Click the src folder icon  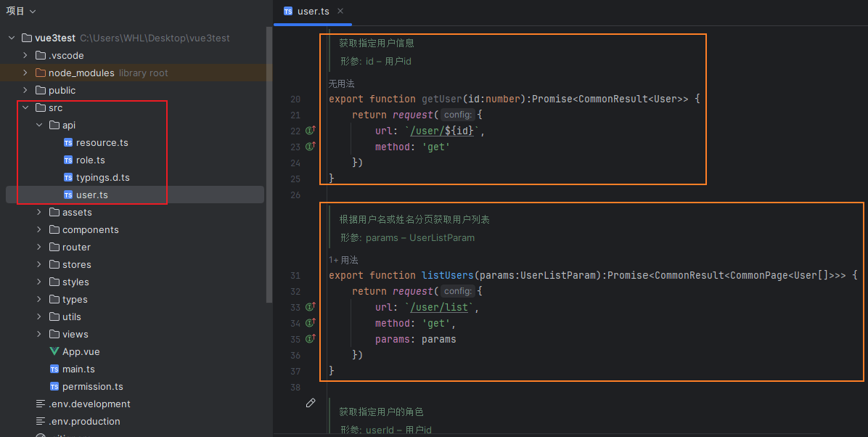point(41,107)
